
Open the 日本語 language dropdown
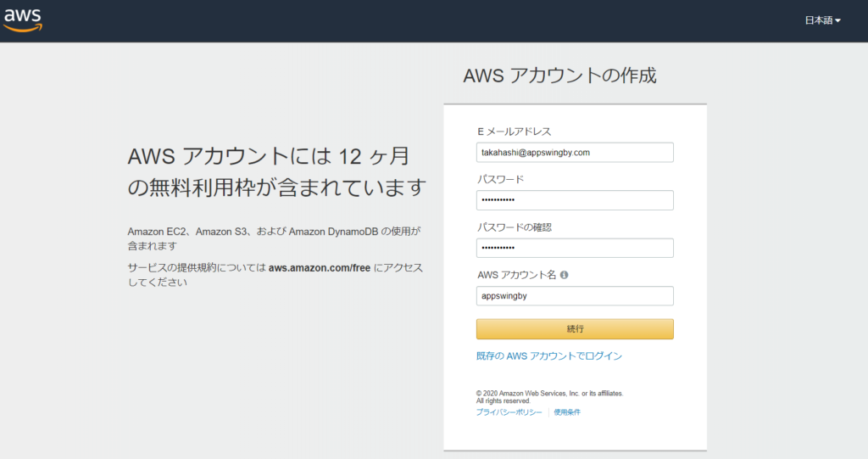point(822,20)
